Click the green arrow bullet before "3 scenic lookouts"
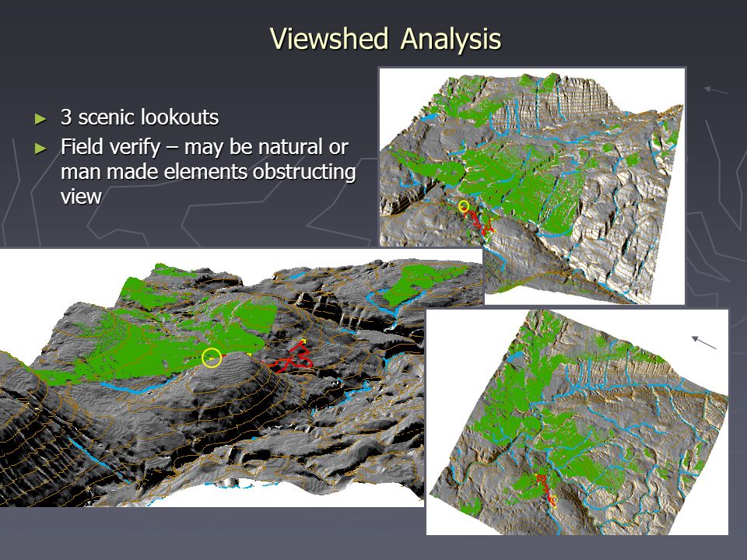747x560 pixels. pyautogui.click(x=41, y=118)
